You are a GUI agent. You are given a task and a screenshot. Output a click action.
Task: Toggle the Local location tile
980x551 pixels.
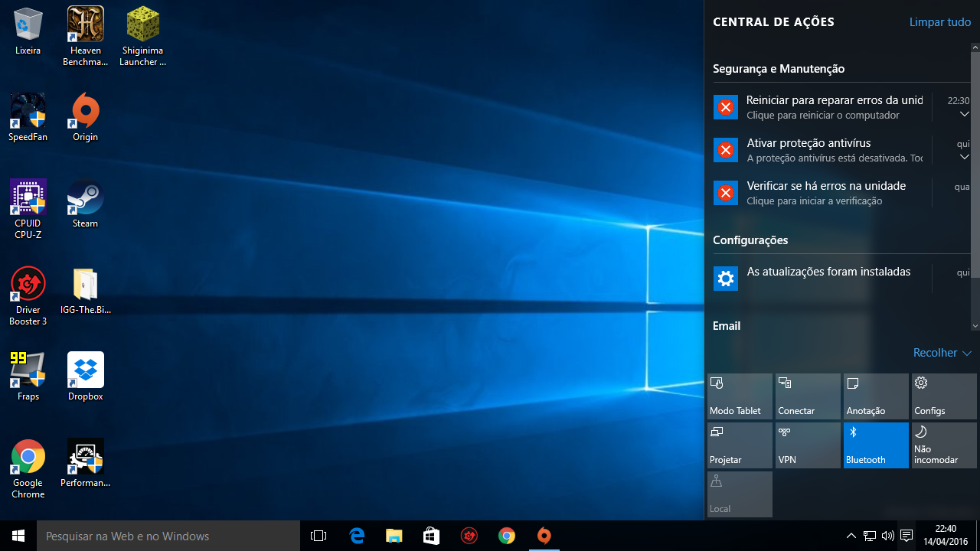pyautogui.click(x=740, y=494)
